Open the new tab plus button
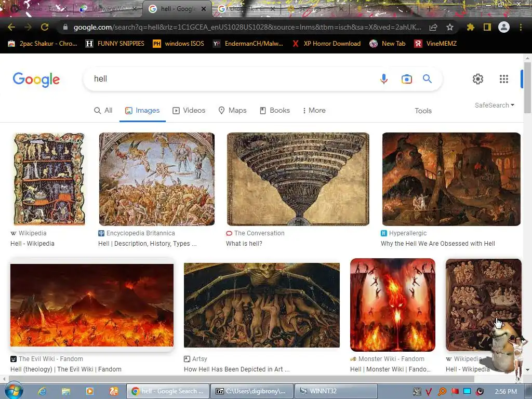 tap(429, 9)
